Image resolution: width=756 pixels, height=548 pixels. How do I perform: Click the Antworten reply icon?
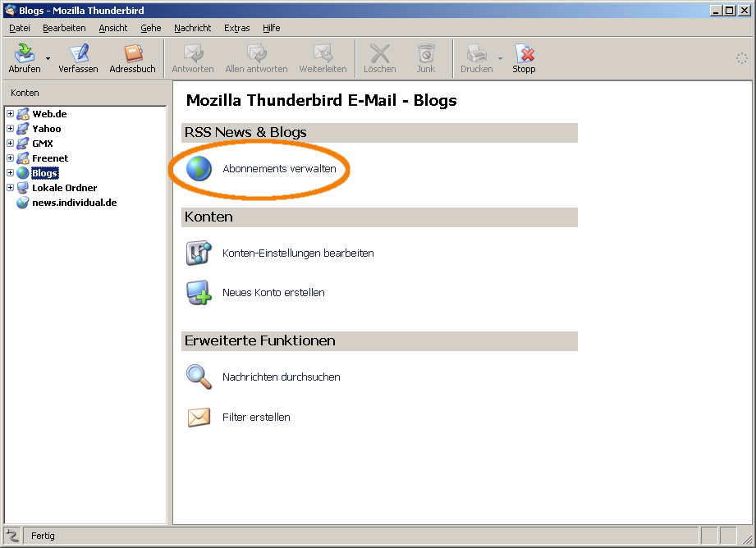[x=193, y=53]
